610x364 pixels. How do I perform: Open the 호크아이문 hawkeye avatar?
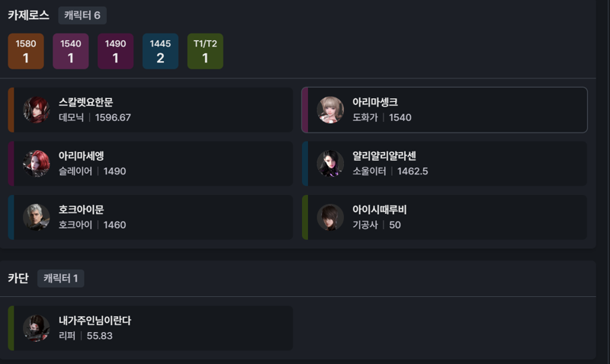click(36, 217)
